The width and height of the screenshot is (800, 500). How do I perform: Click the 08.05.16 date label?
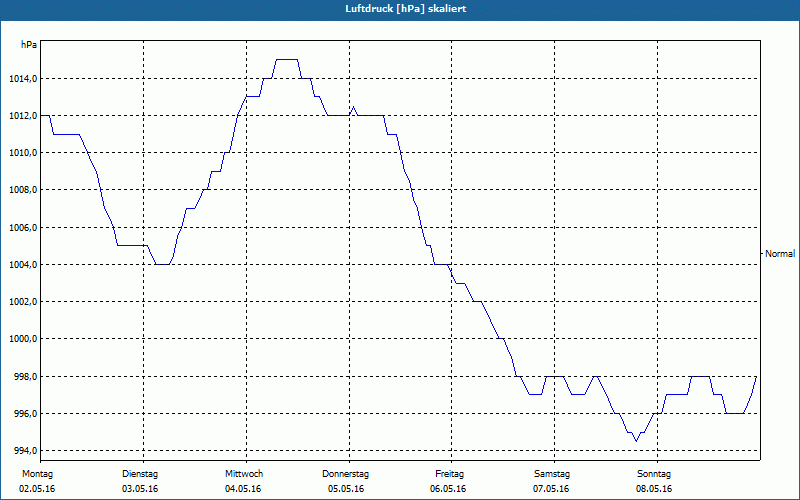654,489
